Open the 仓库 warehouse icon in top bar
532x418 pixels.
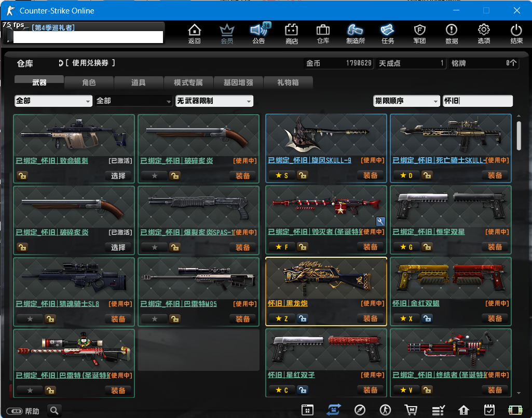[x=323, y=34]
